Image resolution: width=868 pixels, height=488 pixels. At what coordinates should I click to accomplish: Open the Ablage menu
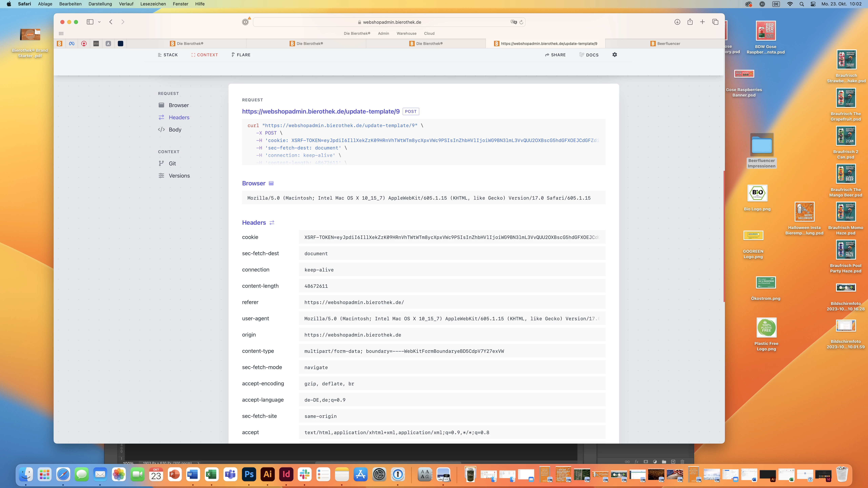click(x=45, y=4)
